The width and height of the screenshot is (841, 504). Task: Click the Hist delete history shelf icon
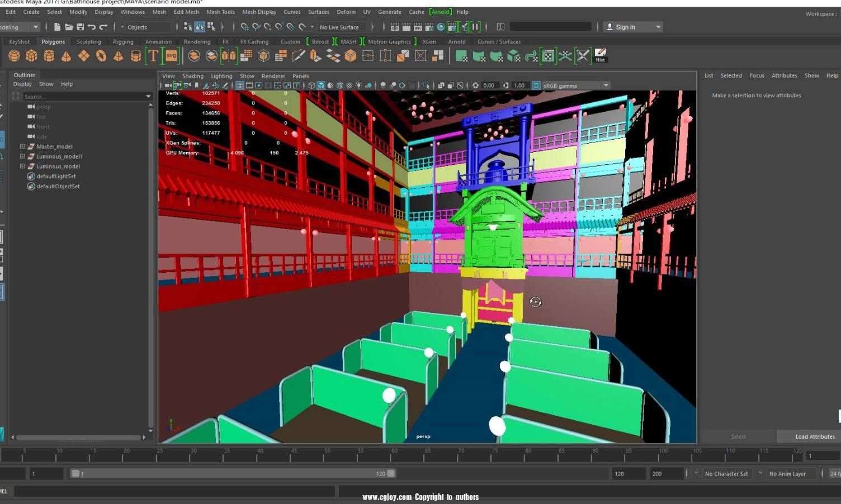tap(600, 55)
